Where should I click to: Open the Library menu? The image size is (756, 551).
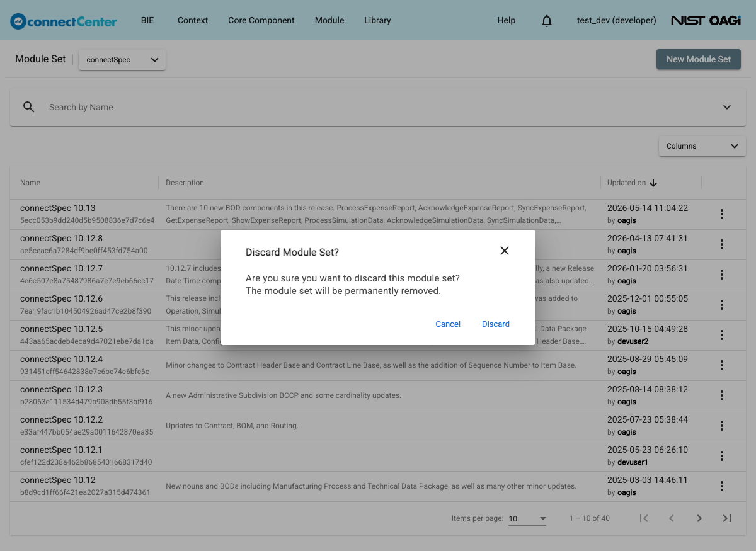coord(377,20)
